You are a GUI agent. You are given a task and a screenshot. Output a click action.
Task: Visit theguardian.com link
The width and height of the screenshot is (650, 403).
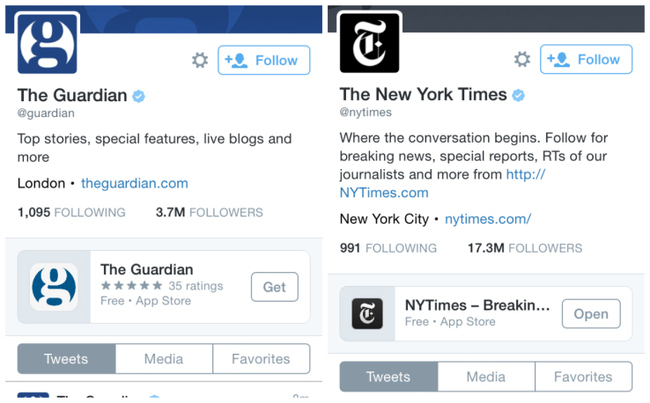pyautogui.click(x=135, y=183)
